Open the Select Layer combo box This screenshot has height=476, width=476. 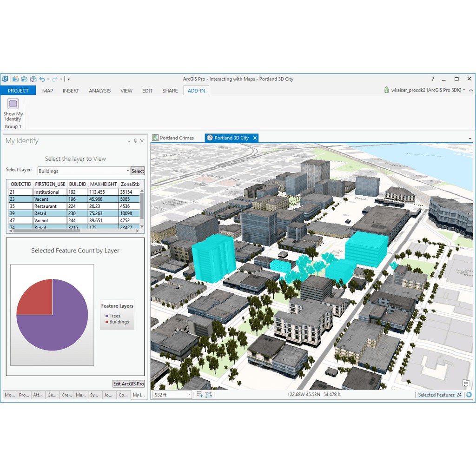coord(84,171)
